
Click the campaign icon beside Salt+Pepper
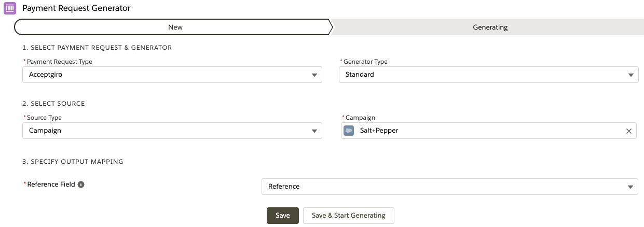click(349, 131)
